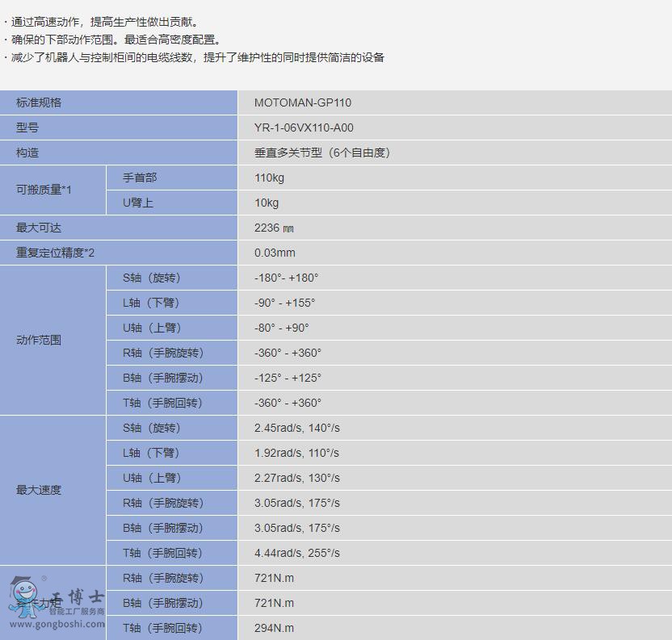Click the torque value '294N.m'
672x640 pixels.
tap(274, 628)
